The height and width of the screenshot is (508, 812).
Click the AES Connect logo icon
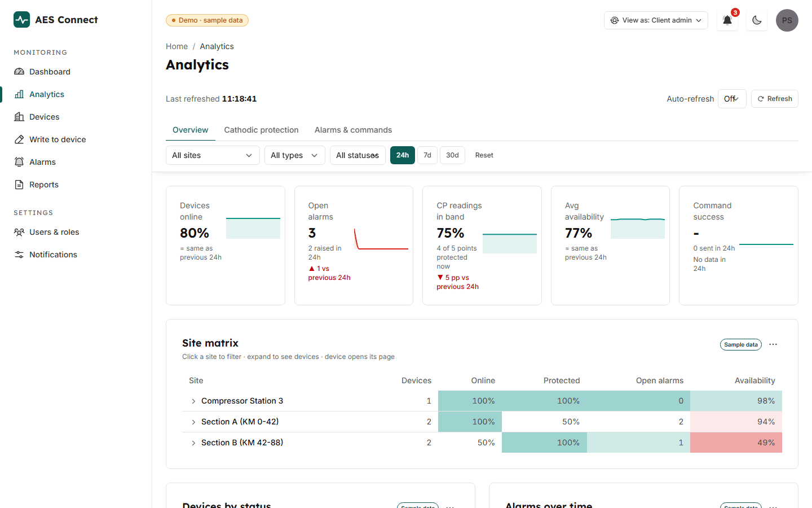point(22,20)
